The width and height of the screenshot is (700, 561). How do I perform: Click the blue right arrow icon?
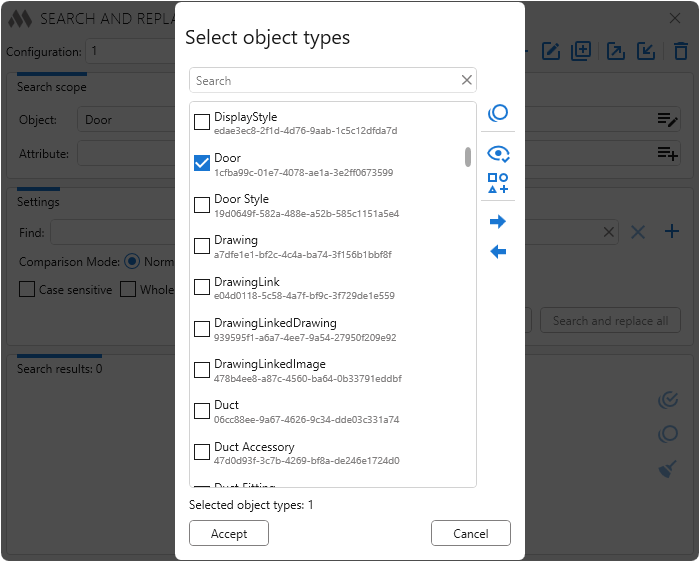click(x=498, y=222)
